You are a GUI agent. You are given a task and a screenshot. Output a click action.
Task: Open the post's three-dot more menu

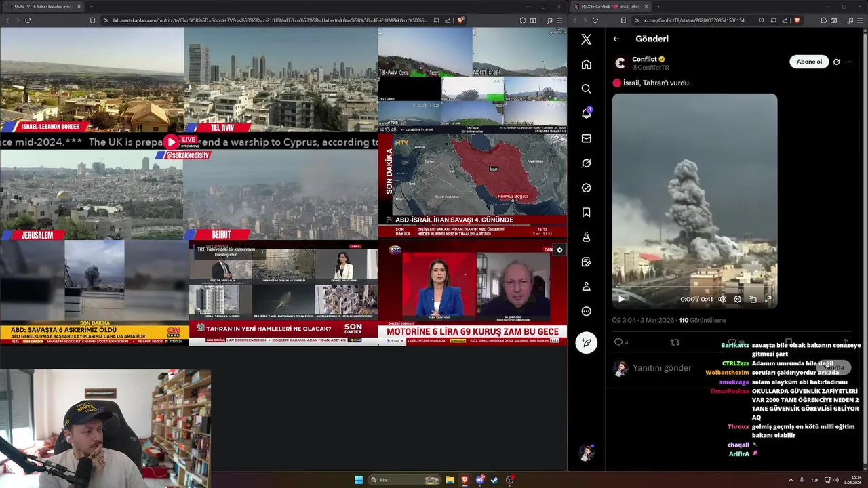[x=848, y=62]
